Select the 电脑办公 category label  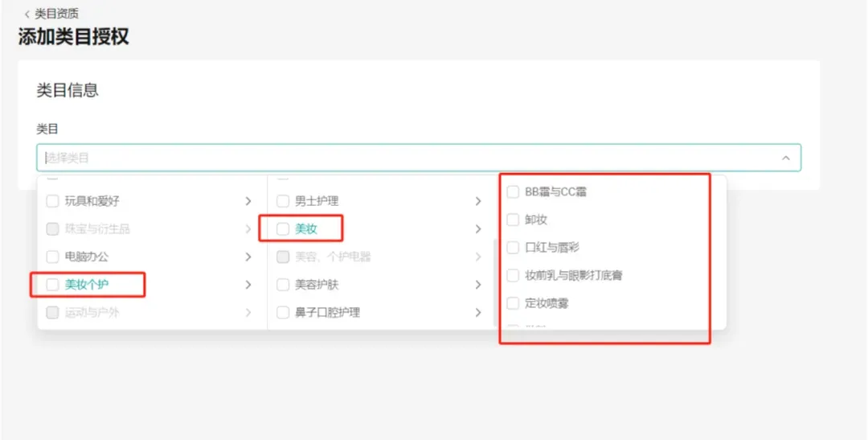coord(87,257)
